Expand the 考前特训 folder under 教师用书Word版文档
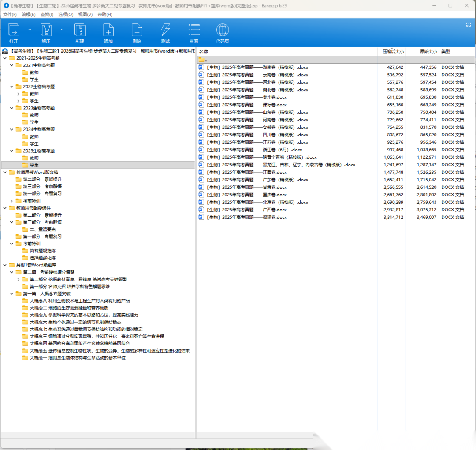The height and width of the screenshot is (450, 476). click(x=11, y=201)
